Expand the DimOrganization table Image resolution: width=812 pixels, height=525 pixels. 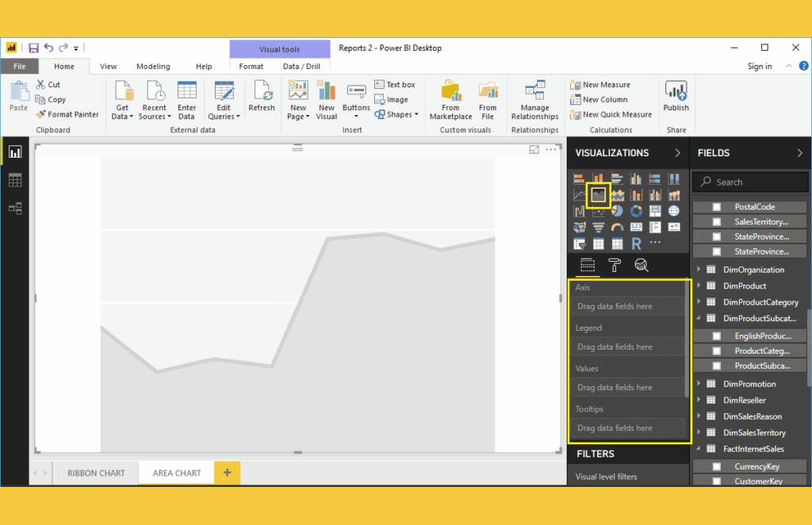[x=699, y=269]
